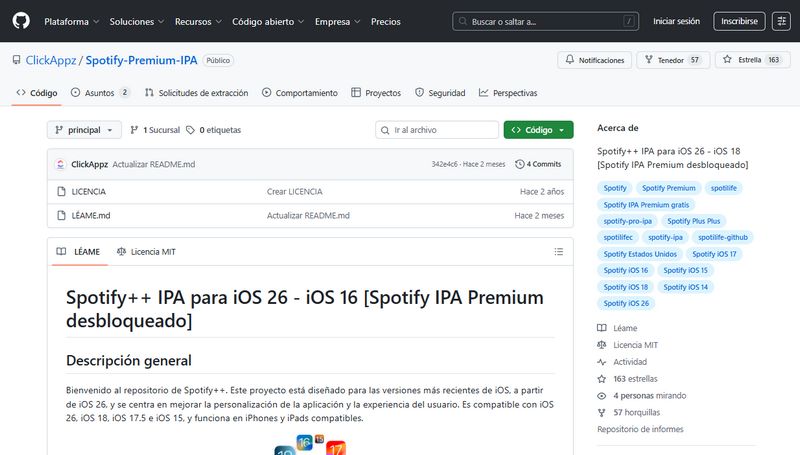
Task: Open commit hash 342e4c6
Action: click(444, 164)
